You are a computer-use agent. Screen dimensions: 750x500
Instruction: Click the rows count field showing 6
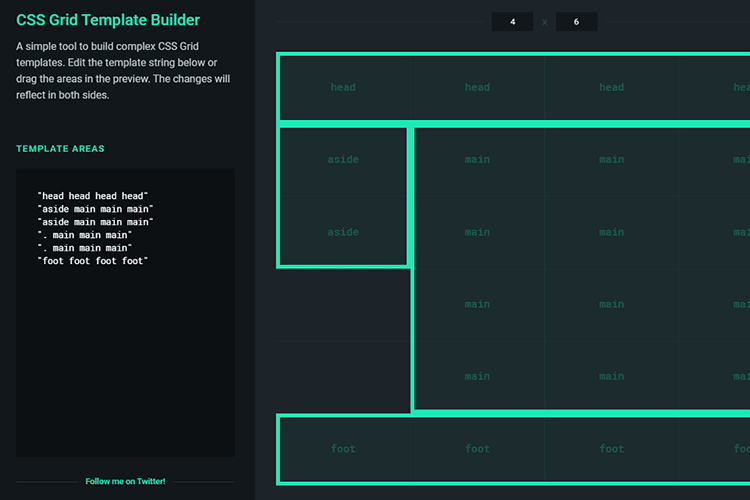pyautogui.click(x=576, y=22)
